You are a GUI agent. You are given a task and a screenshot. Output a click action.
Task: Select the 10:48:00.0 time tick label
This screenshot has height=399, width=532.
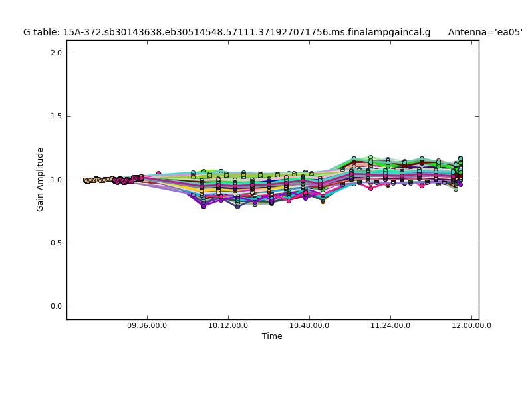tap(309, 326)
